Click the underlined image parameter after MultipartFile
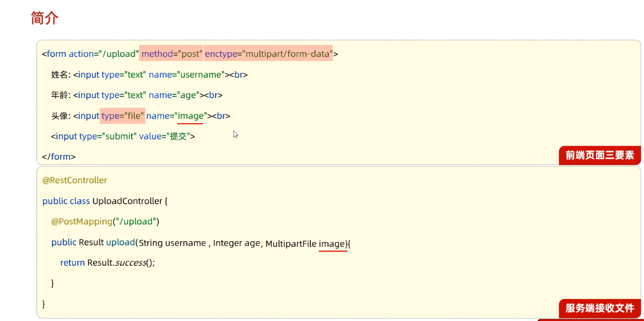 (x=332, y=243)
